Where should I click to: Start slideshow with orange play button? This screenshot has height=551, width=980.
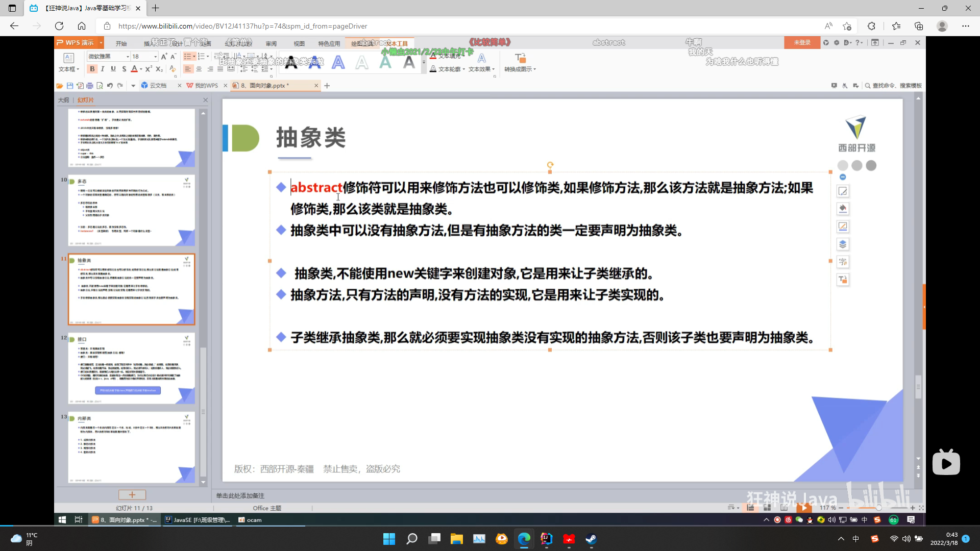pyautogui.click(x=804, y=508)
